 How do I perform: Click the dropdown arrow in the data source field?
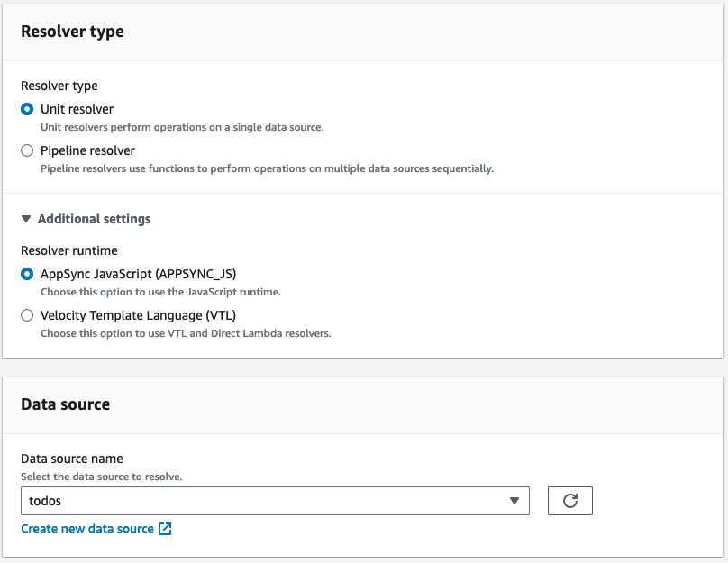click(x=514, y=501)
